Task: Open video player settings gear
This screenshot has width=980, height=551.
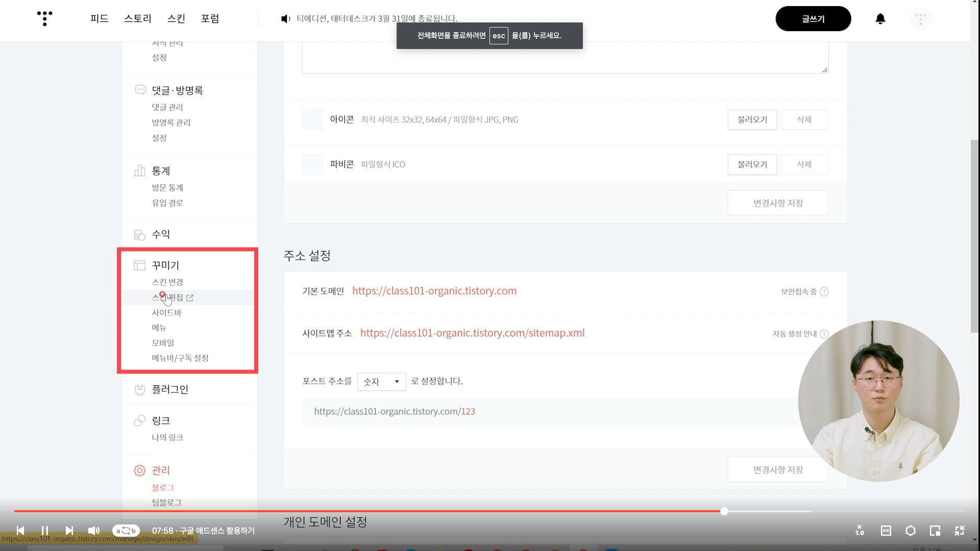Action: click(x=910, y=531)
